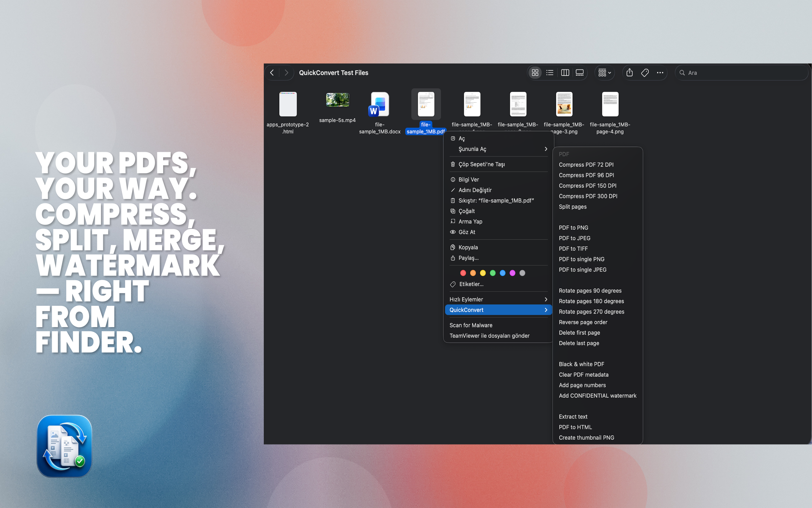Select Rotate pages 180 degrees
Screen dimensions: 812x508
598,301
